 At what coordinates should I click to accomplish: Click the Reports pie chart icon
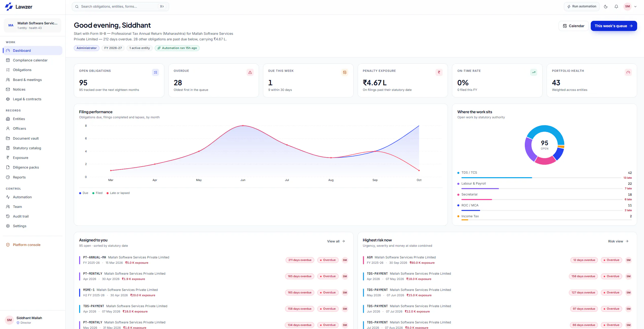[8, 177]
